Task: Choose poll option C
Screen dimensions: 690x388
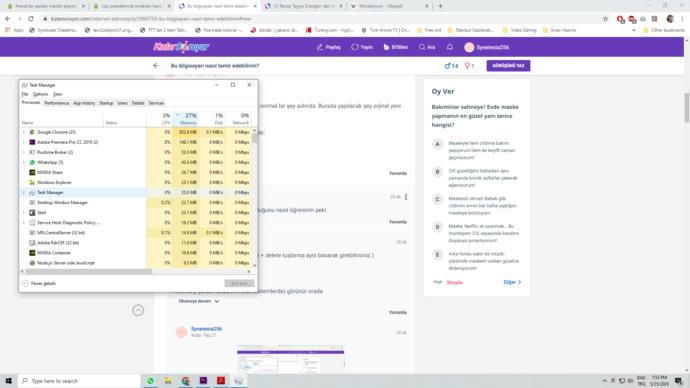Action: coord(437,199)
